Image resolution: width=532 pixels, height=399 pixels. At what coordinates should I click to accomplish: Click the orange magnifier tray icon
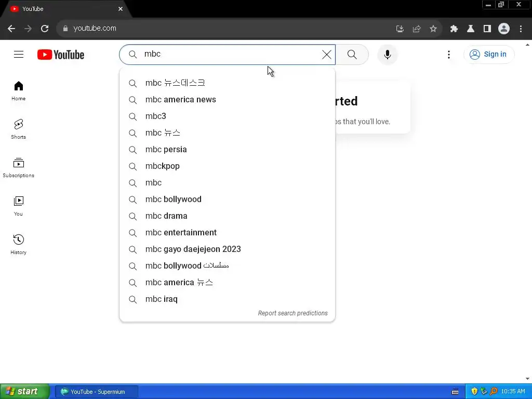494,392
